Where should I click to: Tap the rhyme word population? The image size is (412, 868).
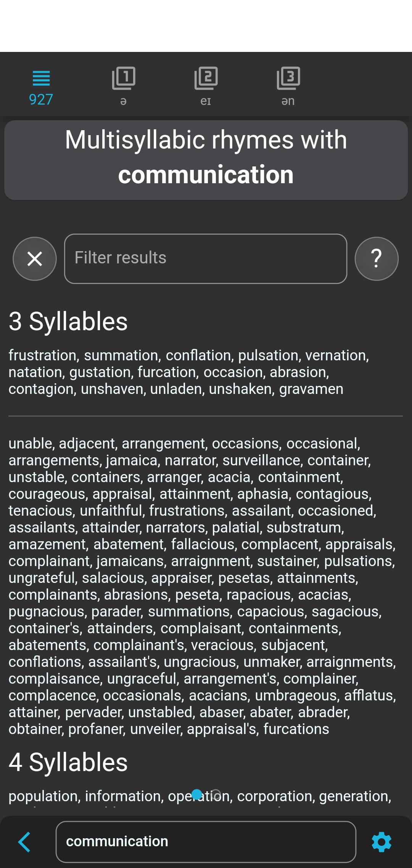pos(43,796)
